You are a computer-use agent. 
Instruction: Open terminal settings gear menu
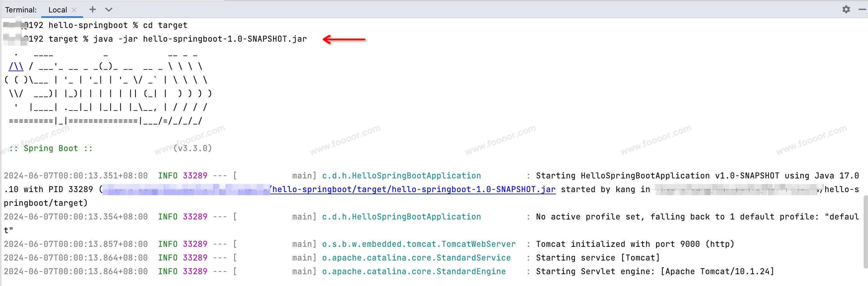[x=846, y=9]
